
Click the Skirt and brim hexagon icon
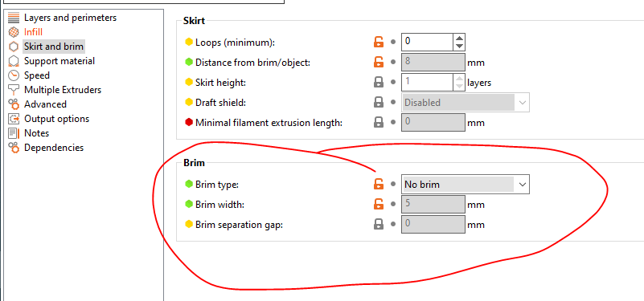(14, 47)
